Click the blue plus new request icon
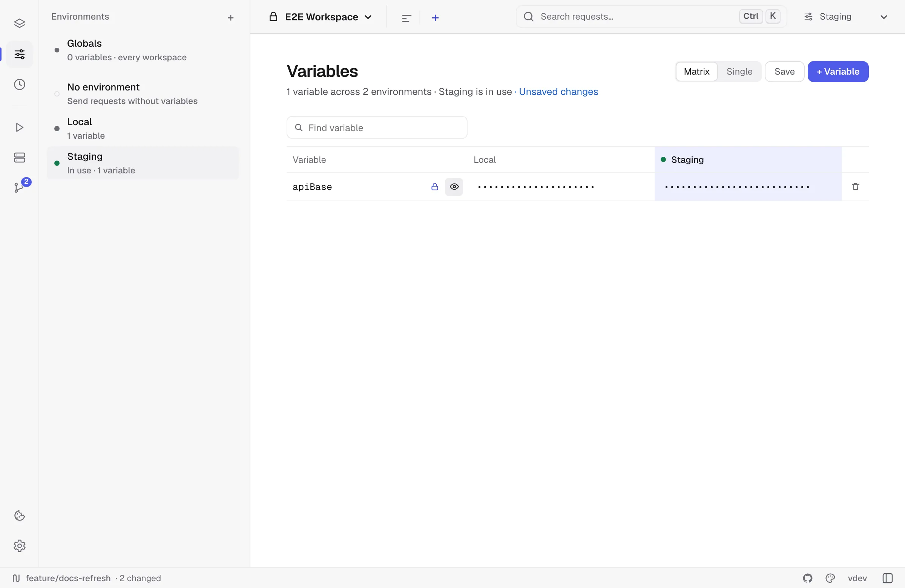The image size is (905, 588). [x=436, y=18]
